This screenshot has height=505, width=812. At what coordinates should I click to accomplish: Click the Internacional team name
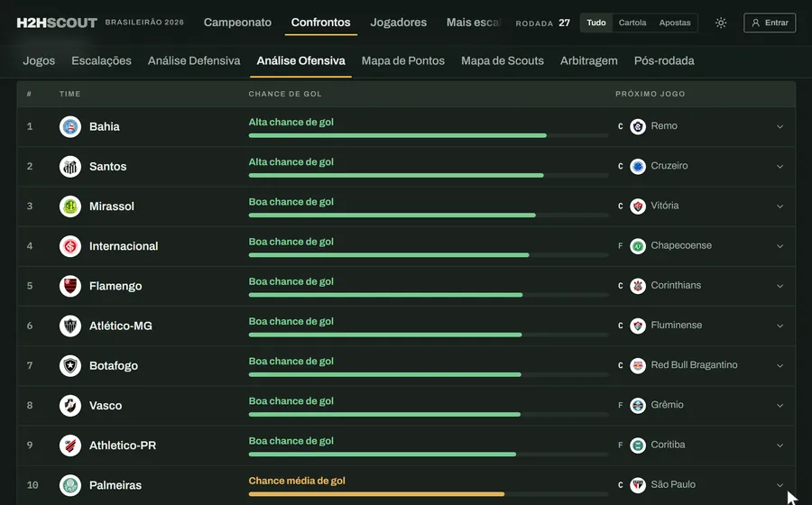(x=124, y=246)
